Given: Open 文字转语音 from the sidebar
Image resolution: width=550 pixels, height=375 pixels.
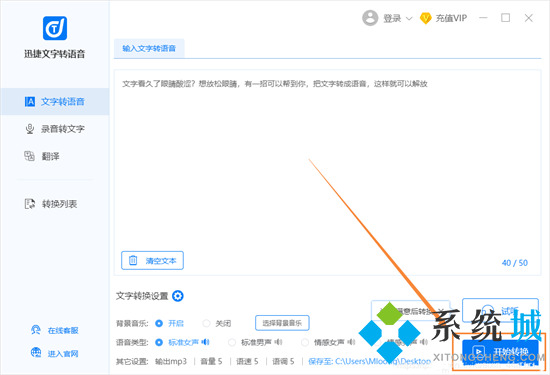Looking at the screenshot, I should tap(55, 102).
